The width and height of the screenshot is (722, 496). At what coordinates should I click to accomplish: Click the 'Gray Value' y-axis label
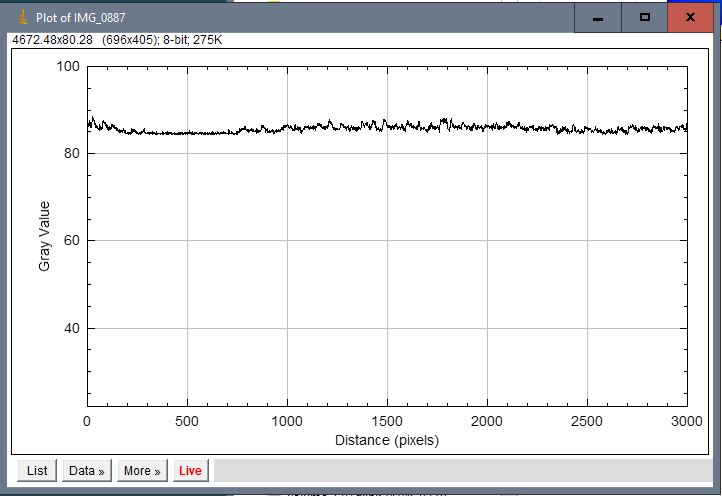pos(44,236)
